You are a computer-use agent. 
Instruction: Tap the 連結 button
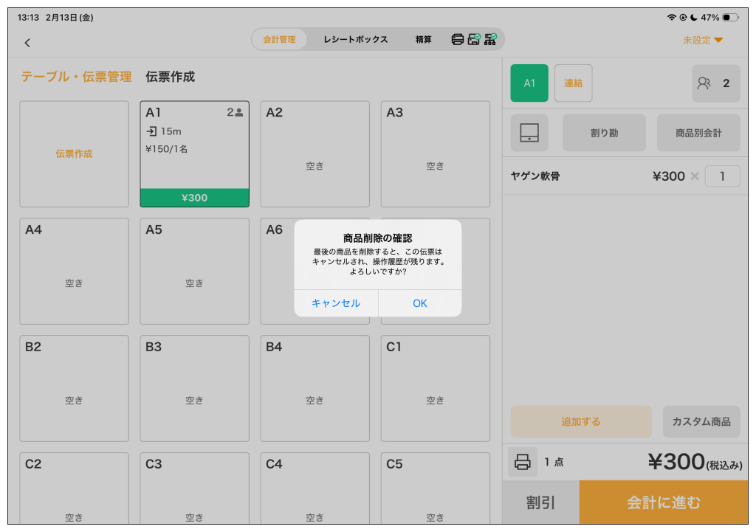pos(573,83)
